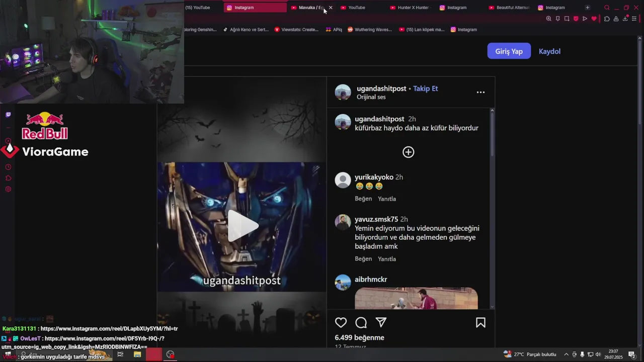
Task: Open OwLesT's Instagram reel link in chat
Action: pyautogui.click(x=83, y=342)
